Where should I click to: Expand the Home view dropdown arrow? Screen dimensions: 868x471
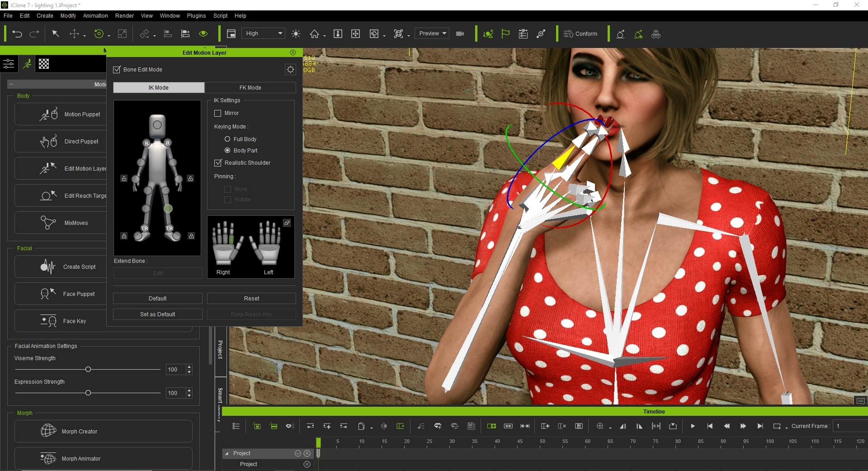click(x=325, y=36)
